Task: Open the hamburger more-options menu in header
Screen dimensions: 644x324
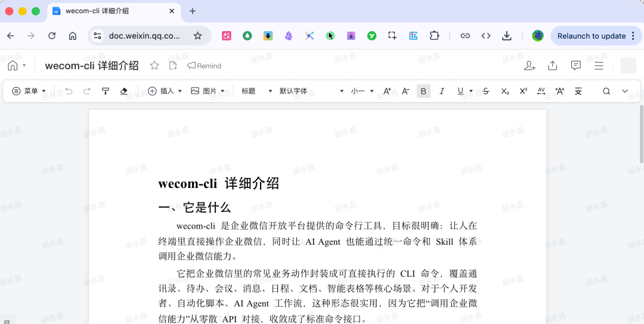Action: pos(599,66)
